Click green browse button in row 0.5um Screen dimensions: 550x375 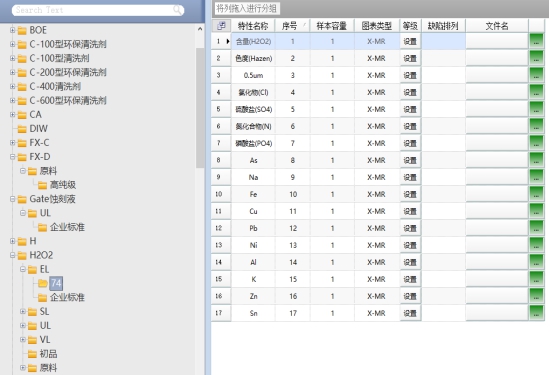536,75
